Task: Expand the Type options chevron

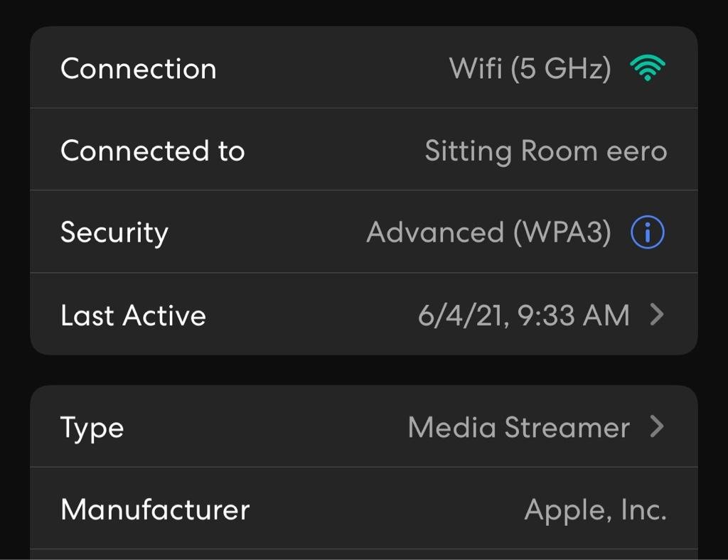Action: click(x=658, y=426)
